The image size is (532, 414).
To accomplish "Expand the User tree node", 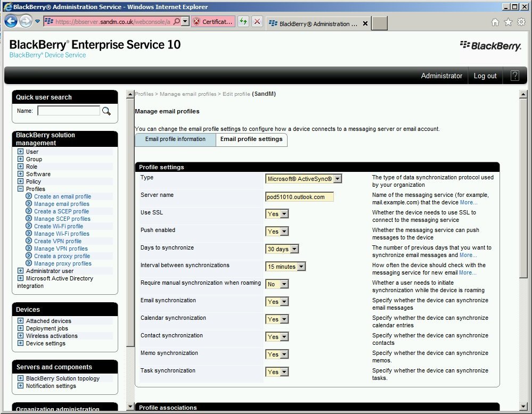I will tap(20, 152).
